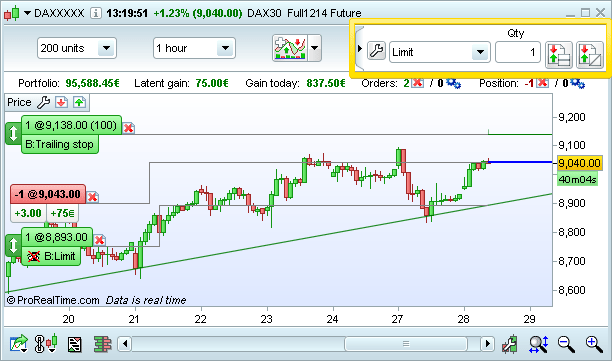Screen dimensions: 612x361
Task: Open the blue gears icon next to Position count
Action: click(x=578, y=83)
